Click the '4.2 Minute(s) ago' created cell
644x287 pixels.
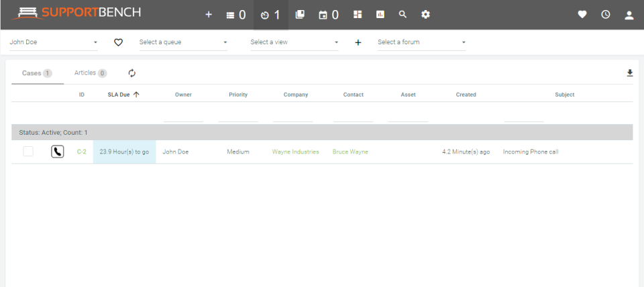[x=466, y=152]
